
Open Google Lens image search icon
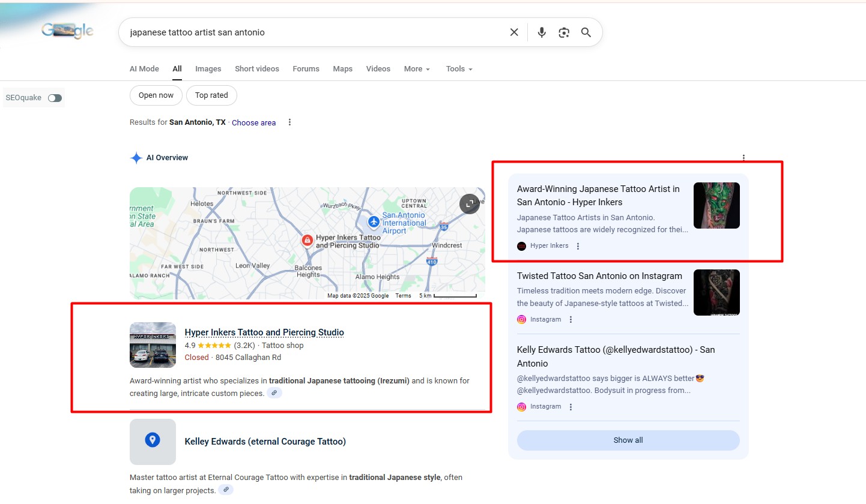[x=563, y=32]
